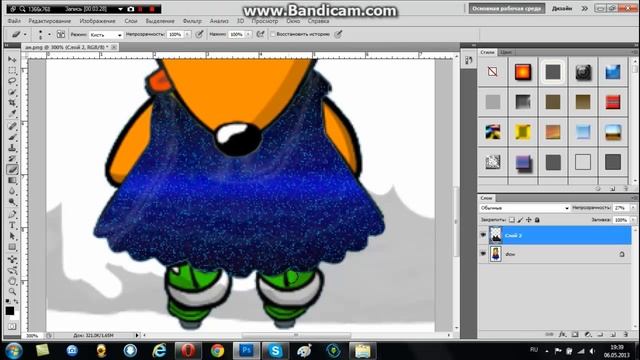
Task: Select the Rectangular Marquee tool
Action: tap(12, 70)
